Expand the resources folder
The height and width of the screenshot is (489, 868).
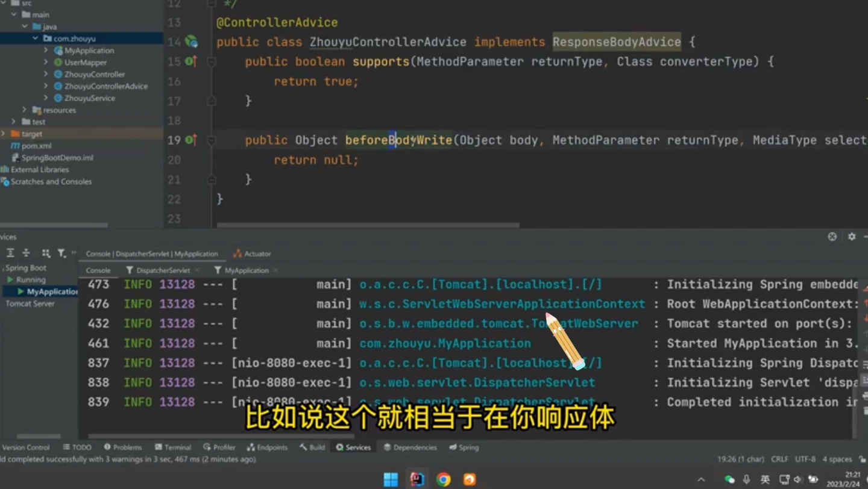tap(25, 110)
